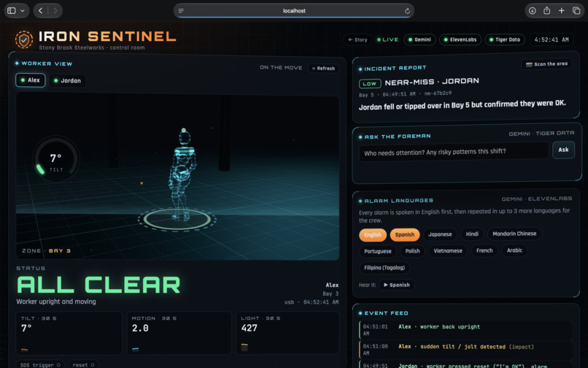Open a new tab with the plus icon
The width and height of the screenshot is (588, 368).
tap(562, 10)
